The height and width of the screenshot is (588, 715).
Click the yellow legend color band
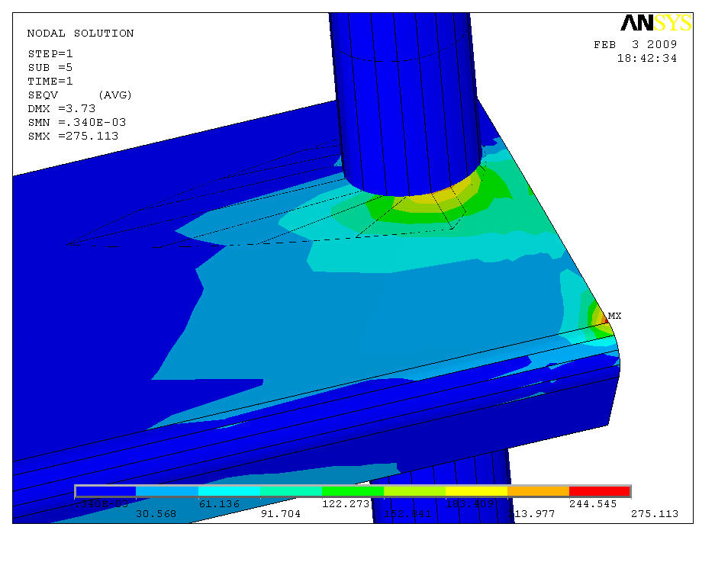tap(476, 491)
